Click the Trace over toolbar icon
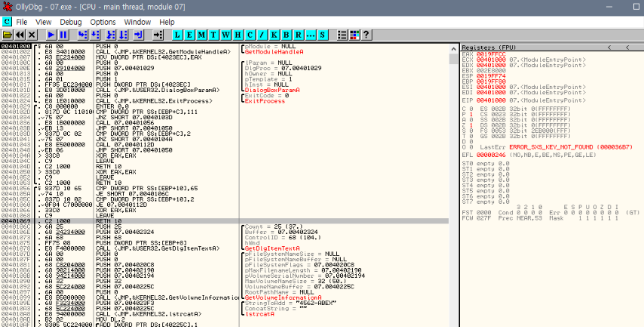This screenshot has height=327, width=644. [123, 35]
